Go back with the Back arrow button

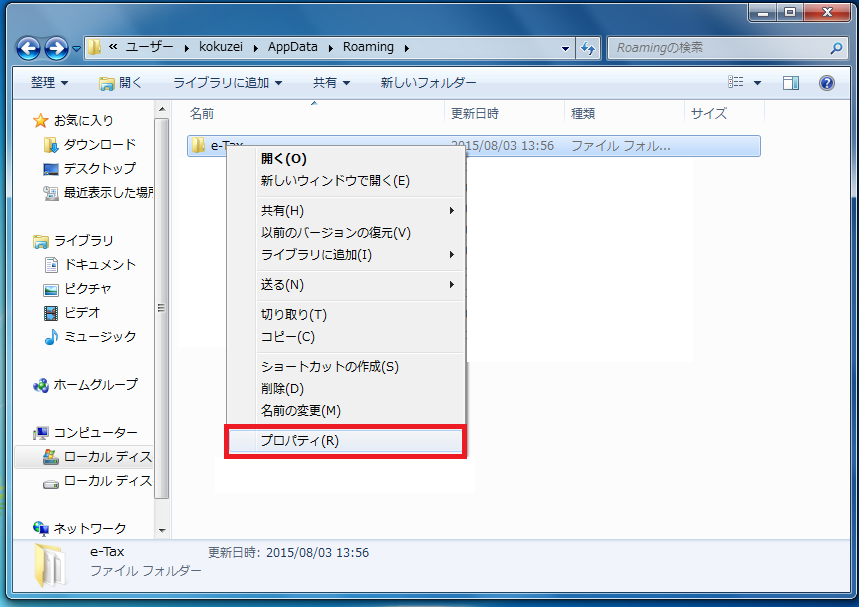(x=28, y=48)
